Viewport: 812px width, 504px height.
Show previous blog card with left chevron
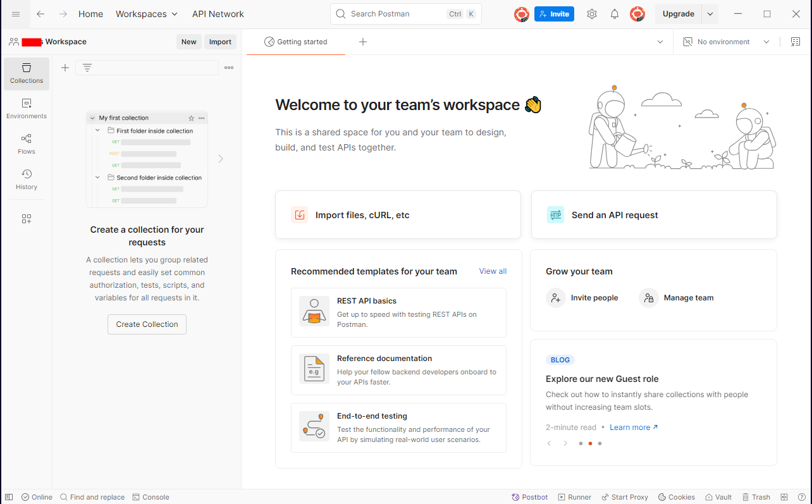(x=549, y=443)
